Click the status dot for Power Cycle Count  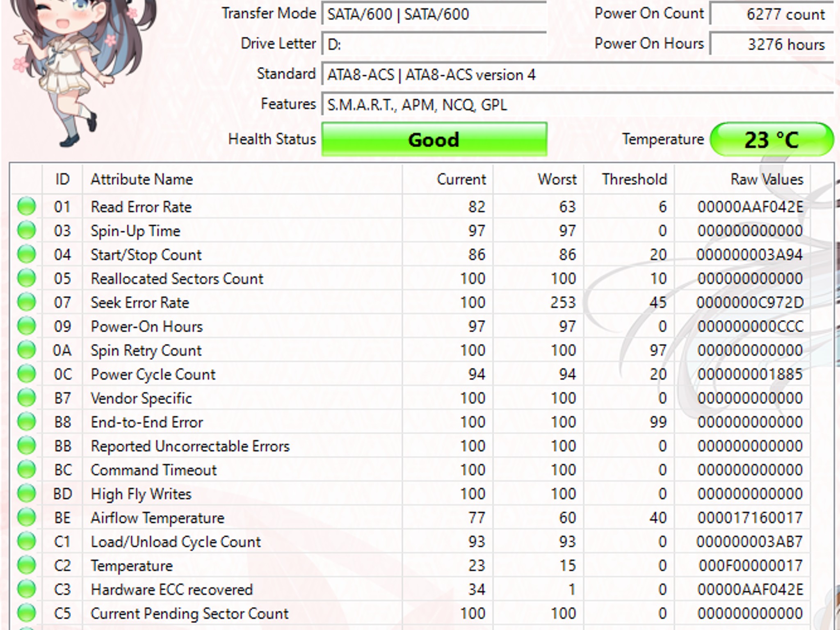(27, 374)
